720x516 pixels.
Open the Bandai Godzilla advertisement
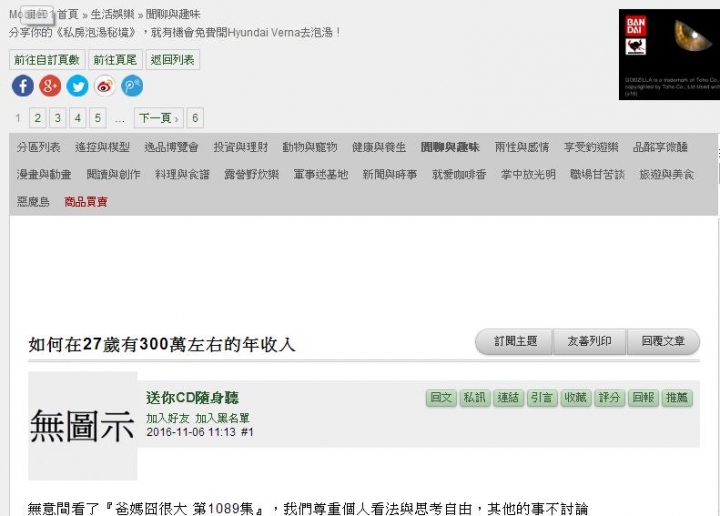pyautogui.click(x=669, y=54)
